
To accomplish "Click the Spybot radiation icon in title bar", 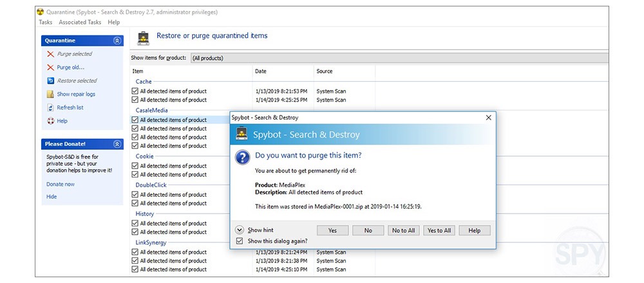I will tap(40, 12).
